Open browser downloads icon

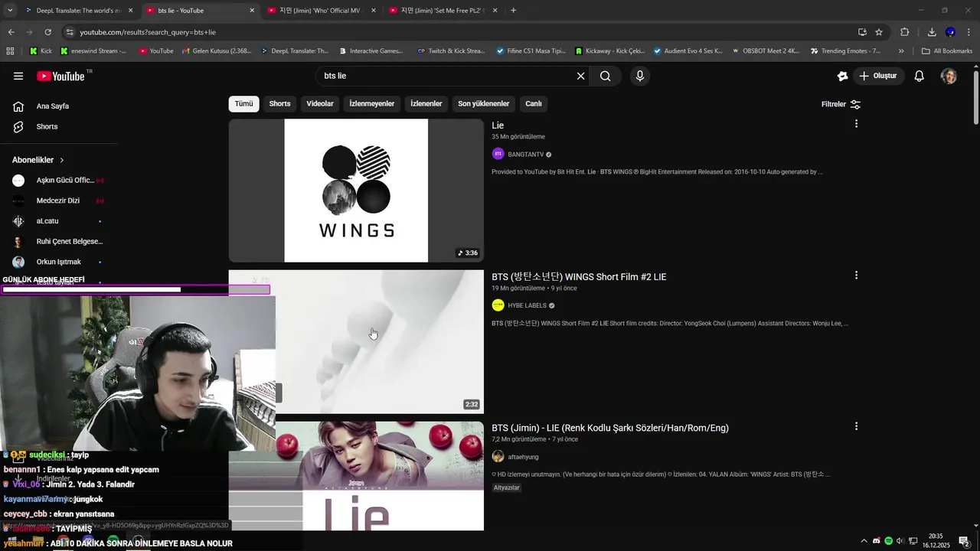932,32
